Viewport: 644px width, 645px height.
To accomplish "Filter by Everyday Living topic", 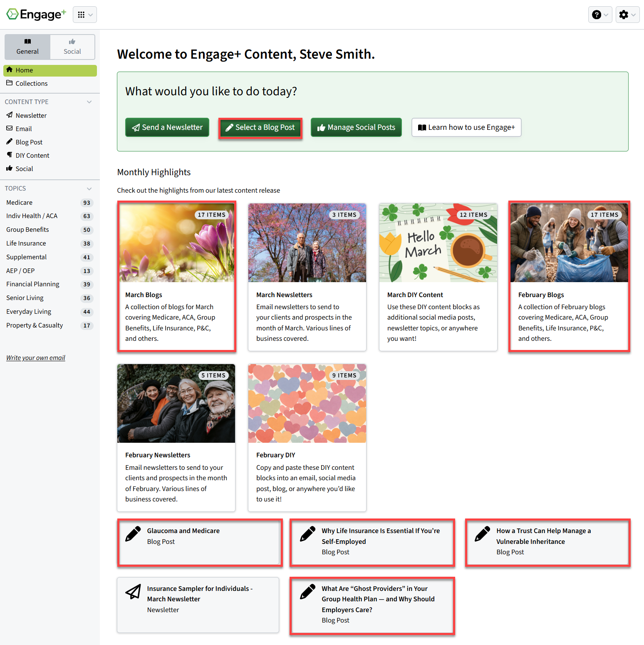I will tap(50, 312).
